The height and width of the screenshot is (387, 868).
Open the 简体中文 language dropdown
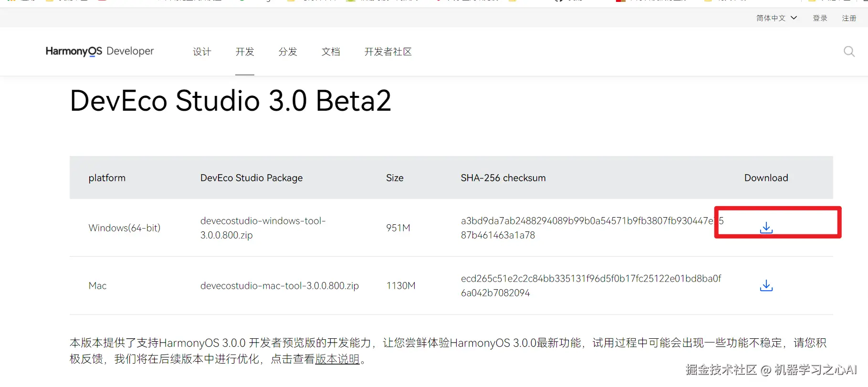[776, 18]
